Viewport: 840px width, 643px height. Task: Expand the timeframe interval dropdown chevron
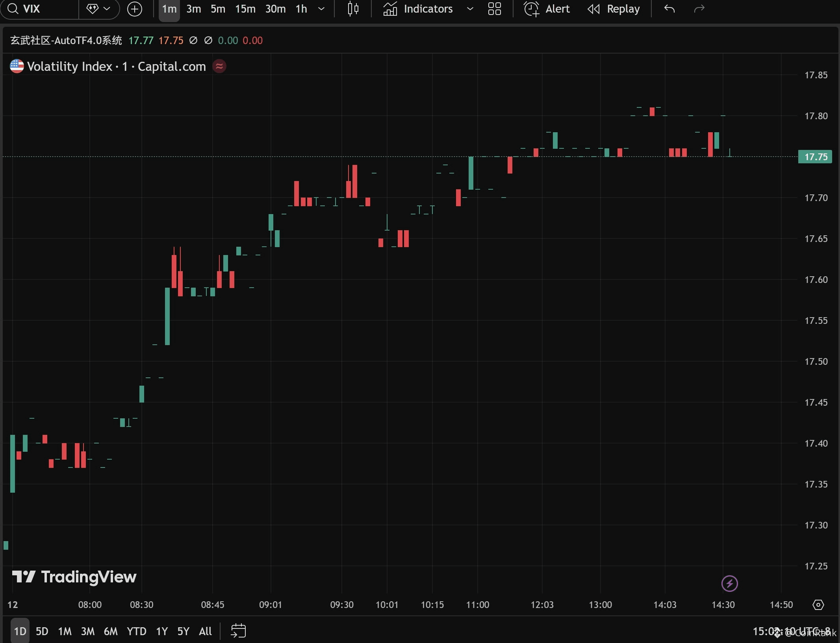pos(321,9)
